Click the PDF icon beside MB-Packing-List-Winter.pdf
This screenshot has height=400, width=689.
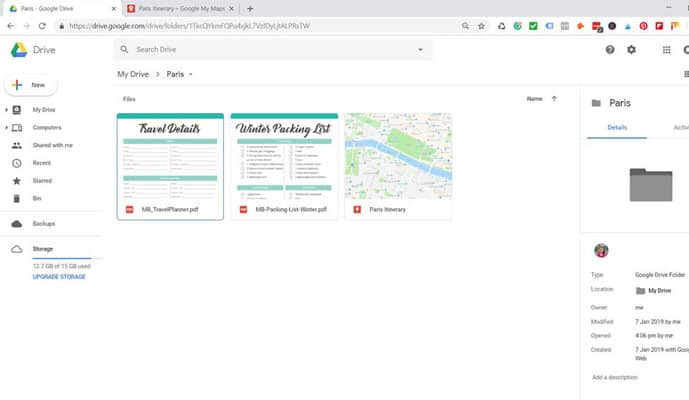pos(243,209)
